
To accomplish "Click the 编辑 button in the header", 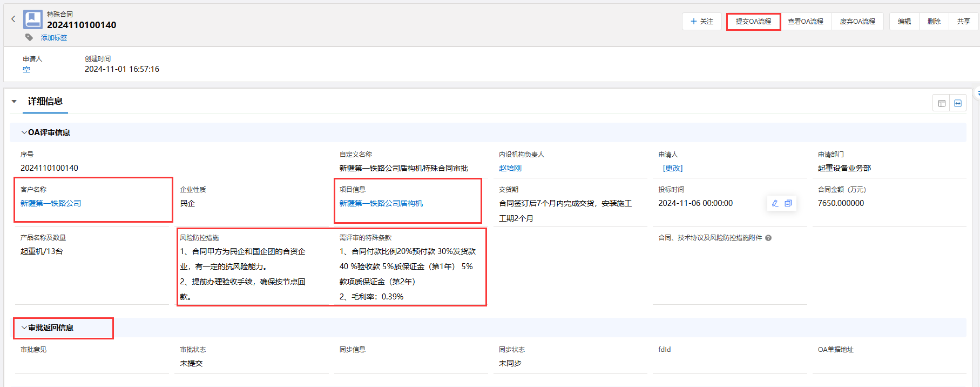I will point(904,22).
